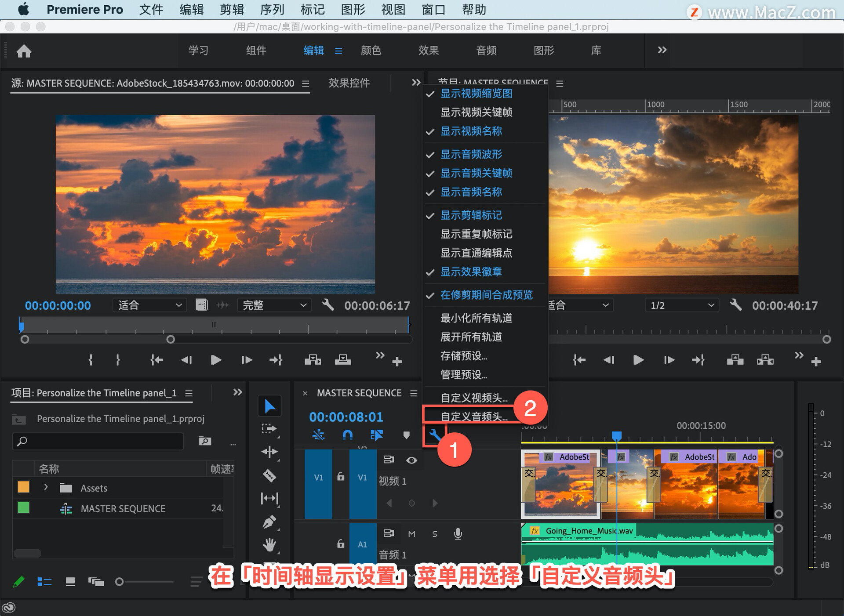This screenshot has width=844, height=616.
Task: Open source monitor 适合 zoom dropdown
Action: (x=149, y=305)
